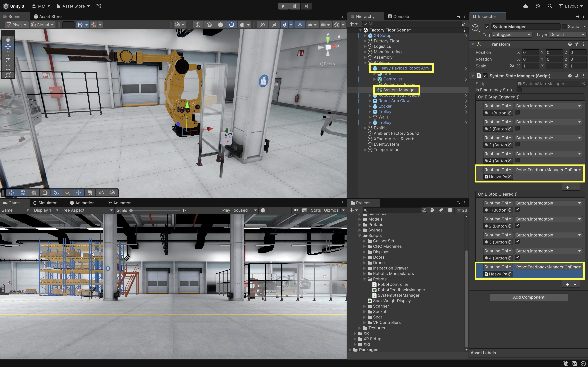Open the Layer dropdown showing Default
The image size is (588, 367).
click(x=567, y=35)
